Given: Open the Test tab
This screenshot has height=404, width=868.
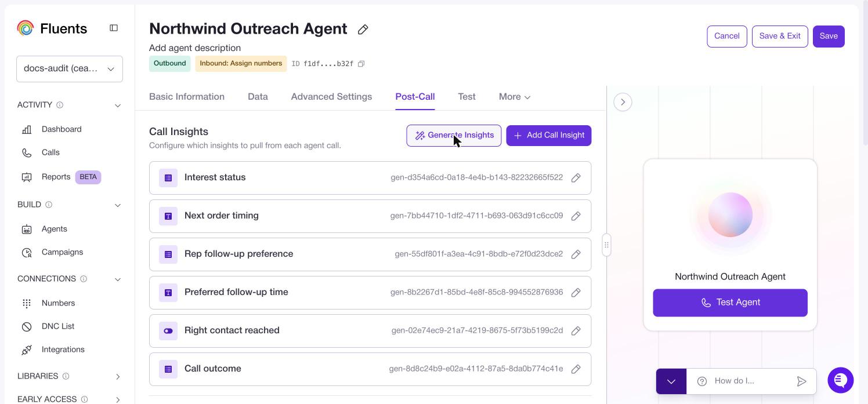Looking at the screenshot, I should coord(466,97).
